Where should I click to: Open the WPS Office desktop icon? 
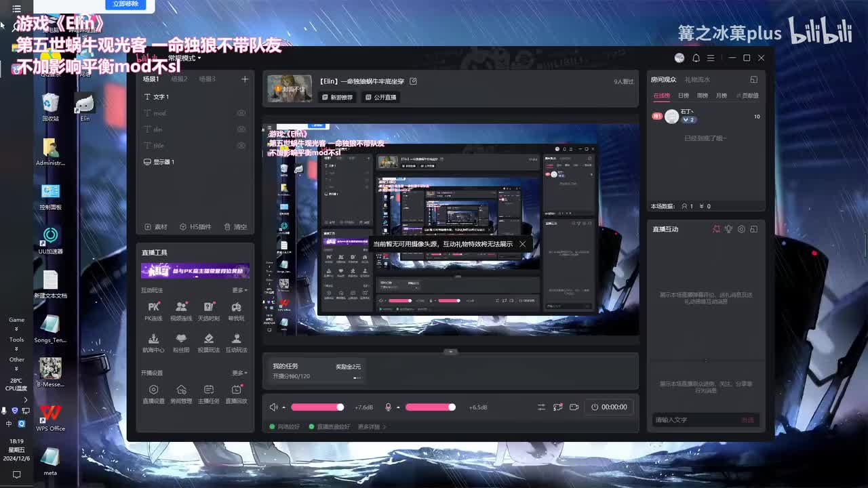point(50,418)
